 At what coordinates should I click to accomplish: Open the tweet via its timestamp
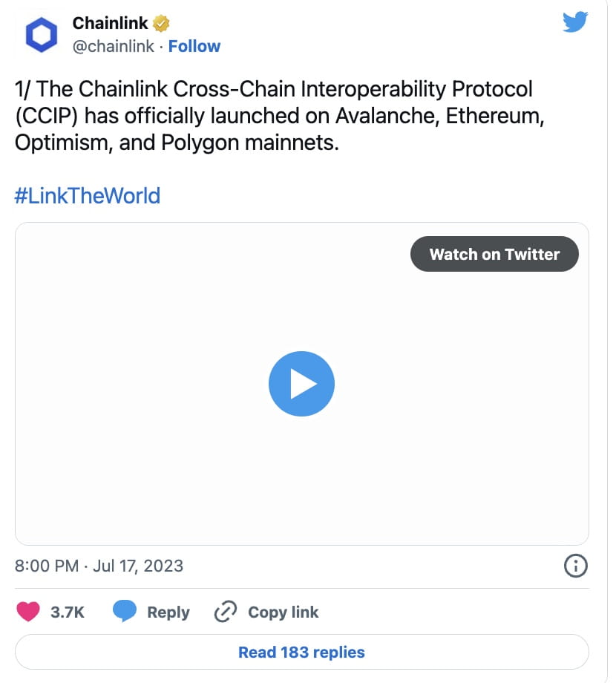point(100,566)
